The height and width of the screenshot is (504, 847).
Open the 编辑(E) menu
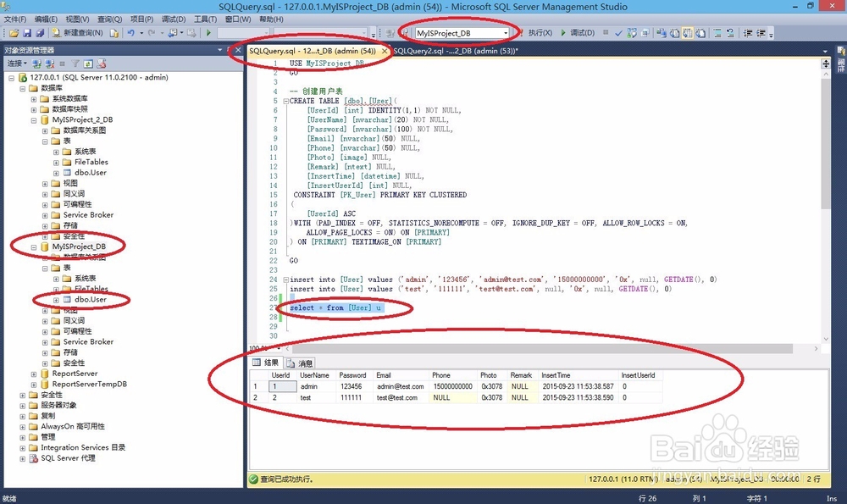click(46, 19)
